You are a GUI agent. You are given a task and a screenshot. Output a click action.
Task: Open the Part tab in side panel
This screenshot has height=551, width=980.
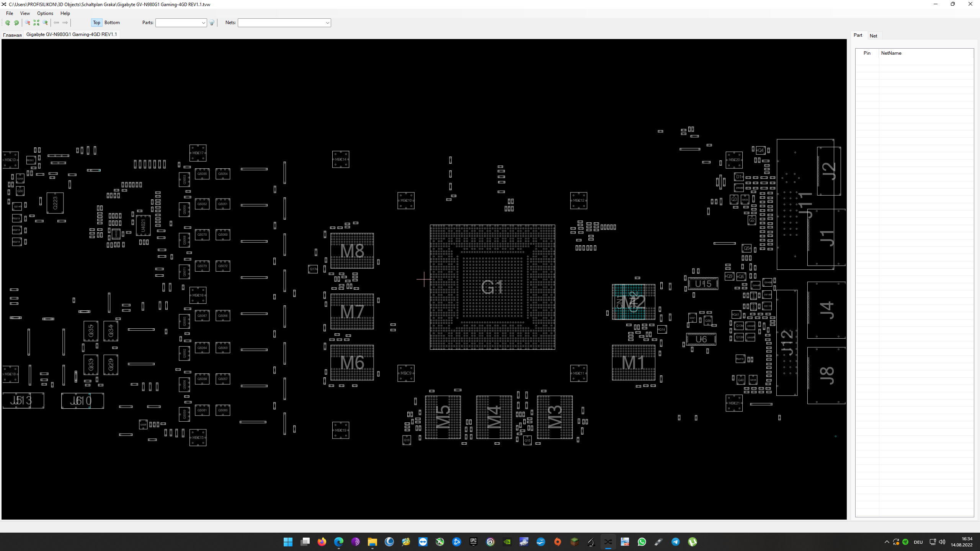tap(858, 35)
